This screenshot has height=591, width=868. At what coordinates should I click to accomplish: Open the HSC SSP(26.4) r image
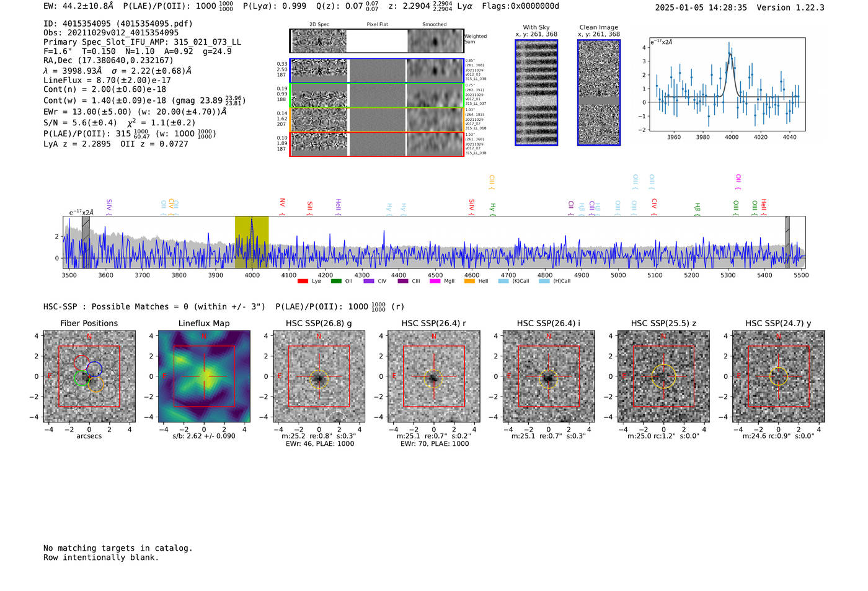click(434, 376)
